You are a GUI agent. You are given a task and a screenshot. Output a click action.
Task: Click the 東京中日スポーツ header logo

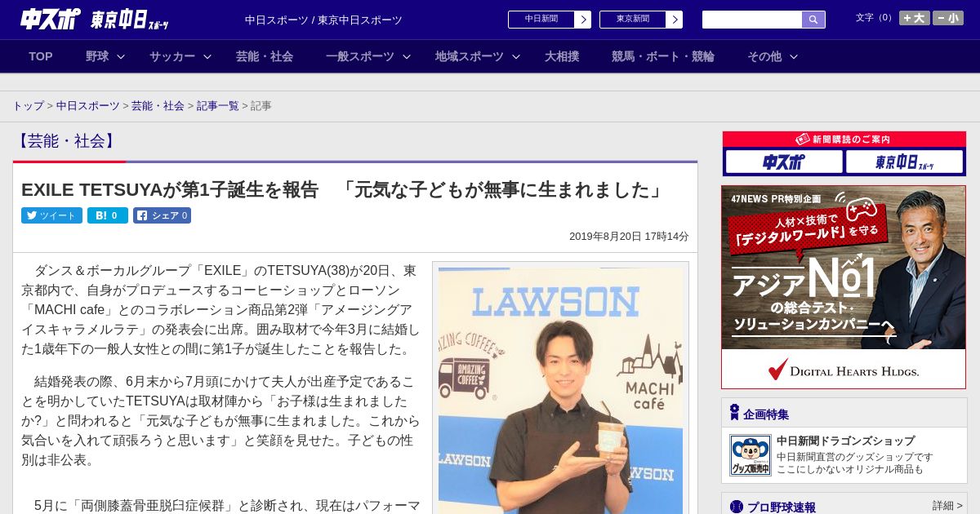[130, 20]
